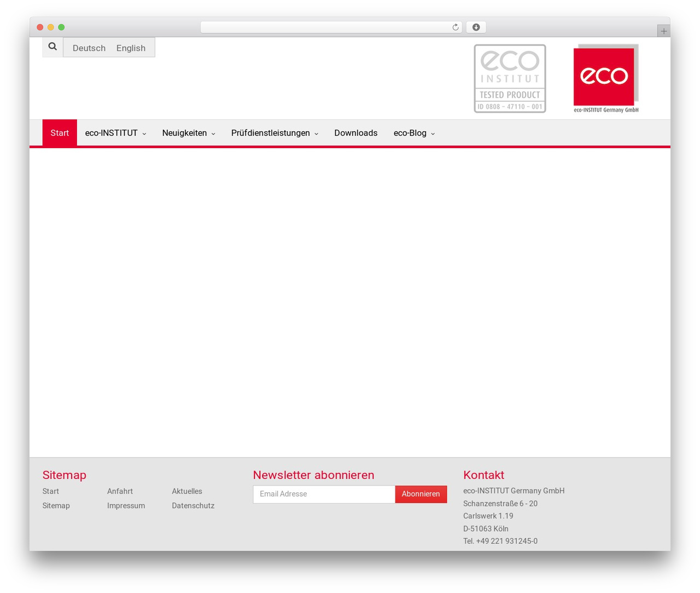Expand the eco-INSTITUT menu chevron
This screenshot has width=700, height=593.
click(144, 134)
